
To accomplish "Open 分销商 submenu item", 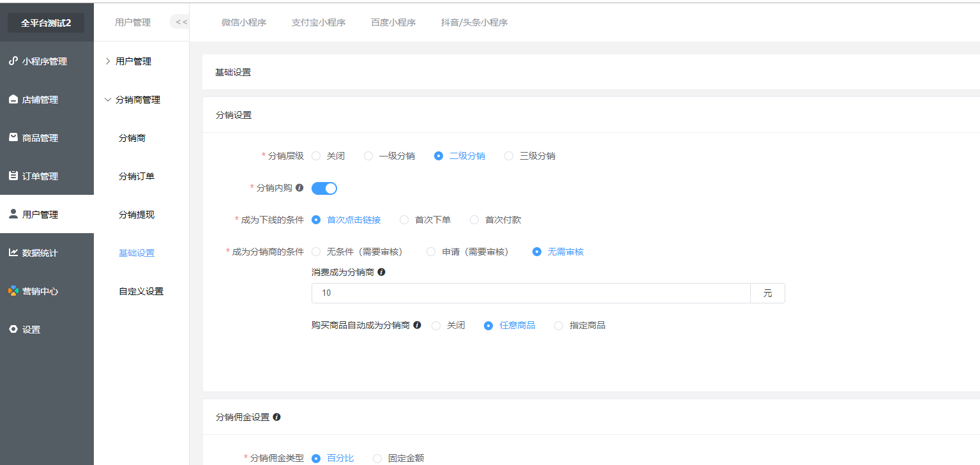I will (132, 138).
